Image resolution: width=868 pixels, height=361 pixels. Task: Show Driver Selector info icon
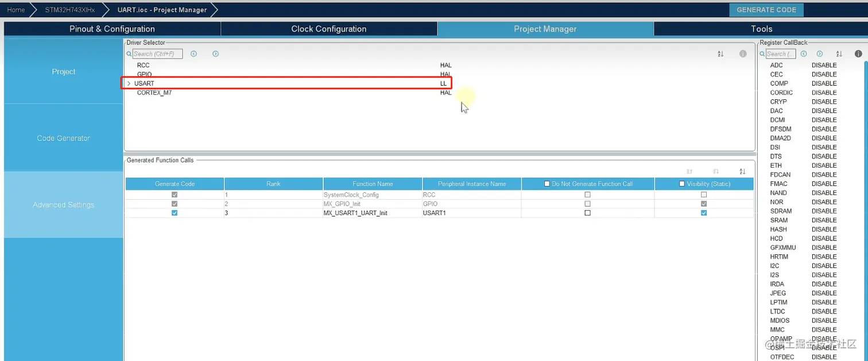(743, 54)
